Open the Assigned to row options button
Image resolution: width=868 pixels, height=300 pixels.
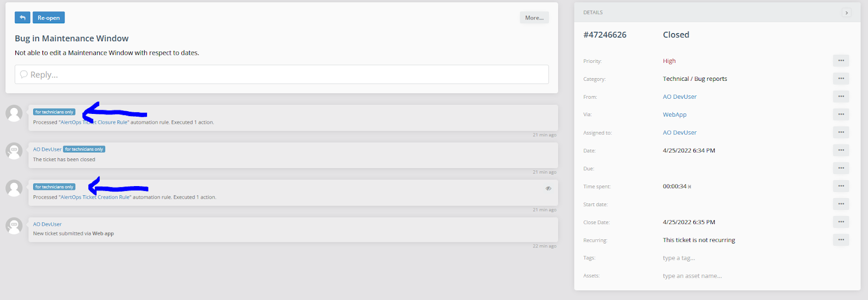[841, 132]
